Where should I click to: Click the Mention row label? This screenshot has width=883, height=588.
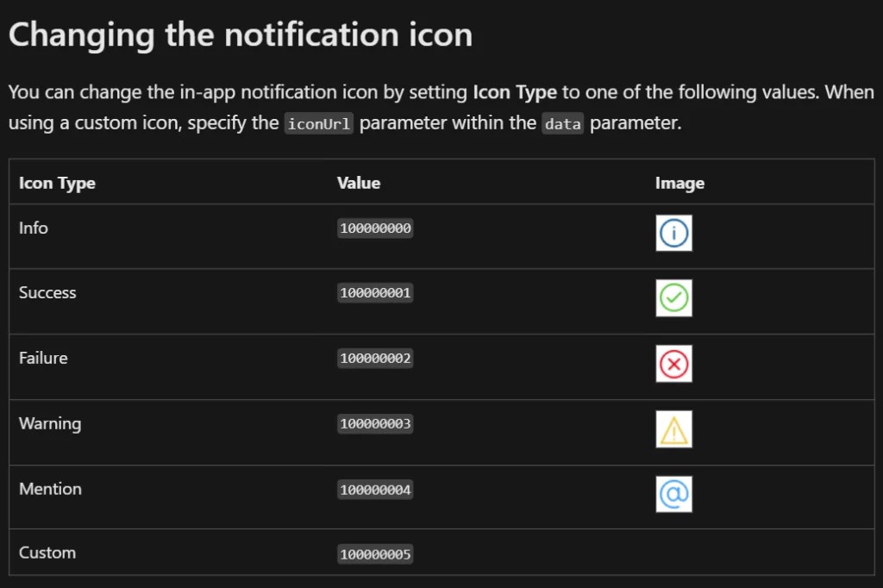(50, 489)
